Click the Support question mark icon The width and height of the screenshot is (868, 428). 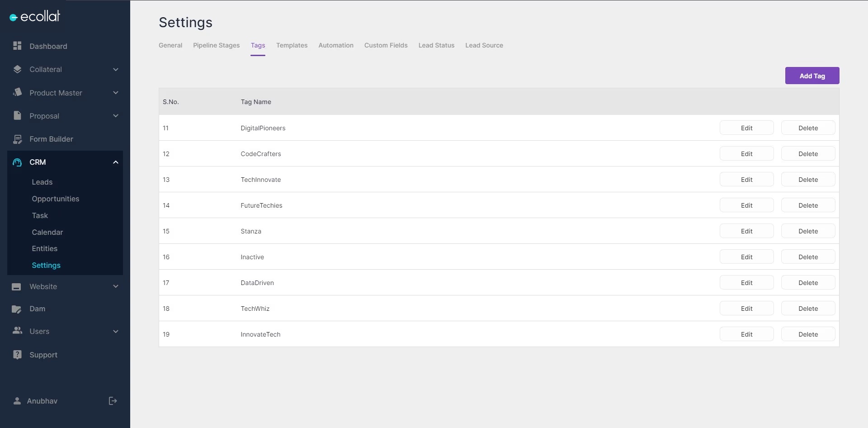(x=17, y=355)
